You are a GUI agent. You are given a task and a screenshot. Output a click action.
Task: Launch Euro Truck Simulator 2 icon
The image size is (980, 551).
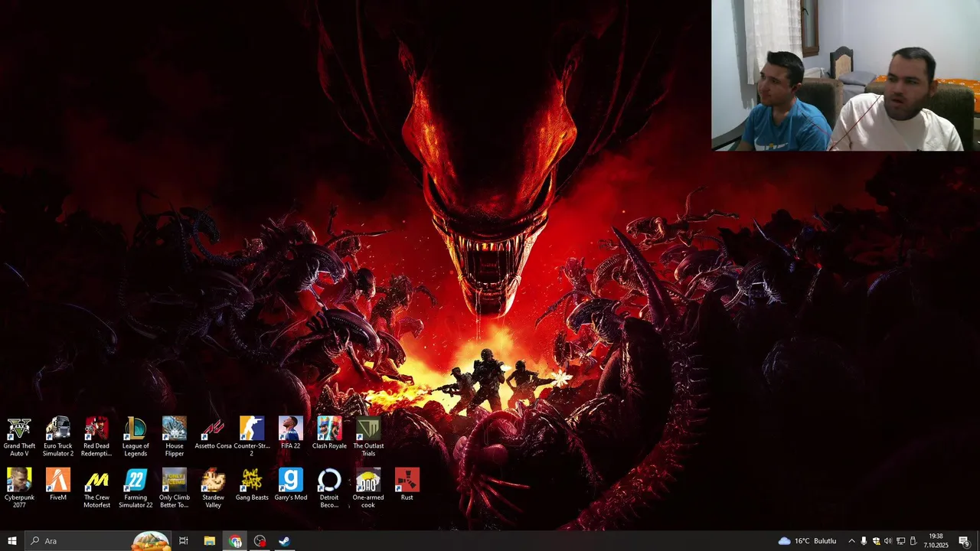coord(58,437)
